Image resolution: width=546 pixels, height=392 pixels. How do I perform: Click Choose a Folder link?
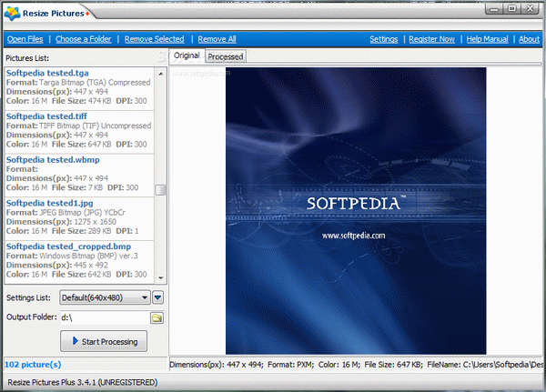83,39
